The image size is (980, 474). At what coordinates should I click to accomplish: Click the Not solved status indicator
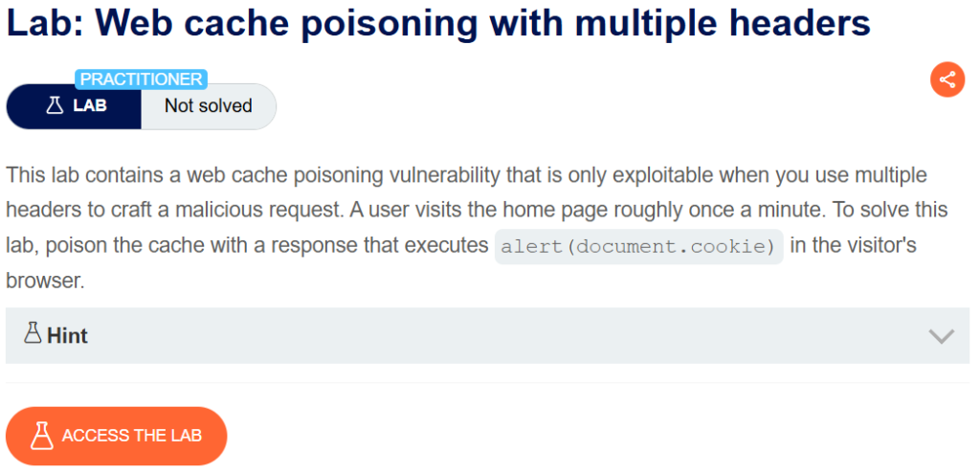208,106
